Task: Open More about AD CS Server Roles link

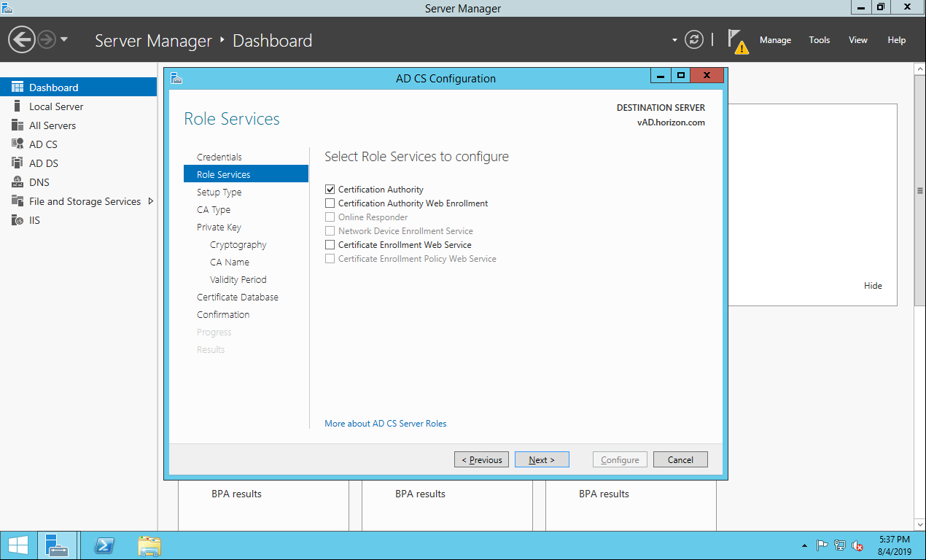Action: tap(385, 424)
